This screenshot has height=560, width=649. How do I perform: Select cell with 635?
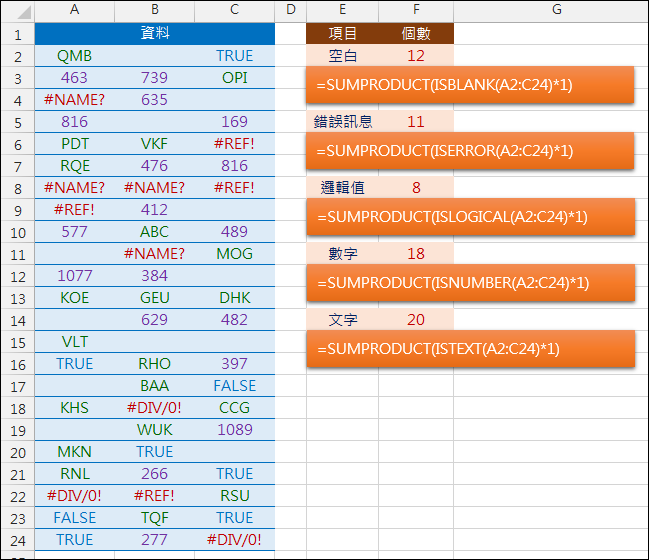pyautogui.click(x=154, y=100)
